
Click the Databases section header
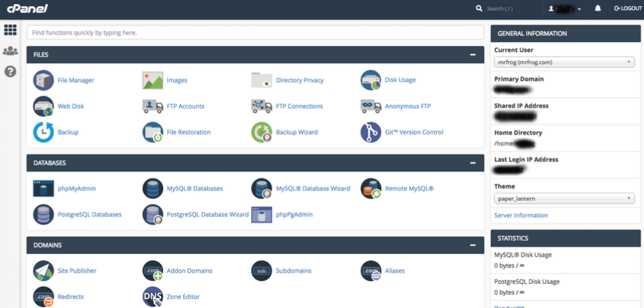[255, 163]
